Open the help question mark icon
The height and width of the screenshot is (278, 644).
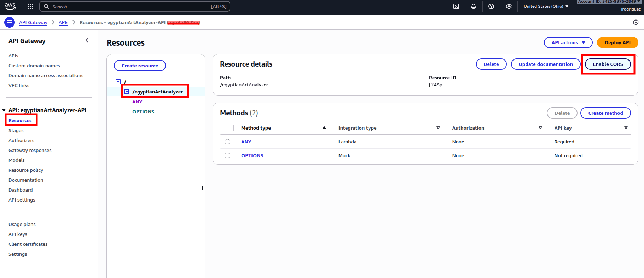tap(491, 6)
